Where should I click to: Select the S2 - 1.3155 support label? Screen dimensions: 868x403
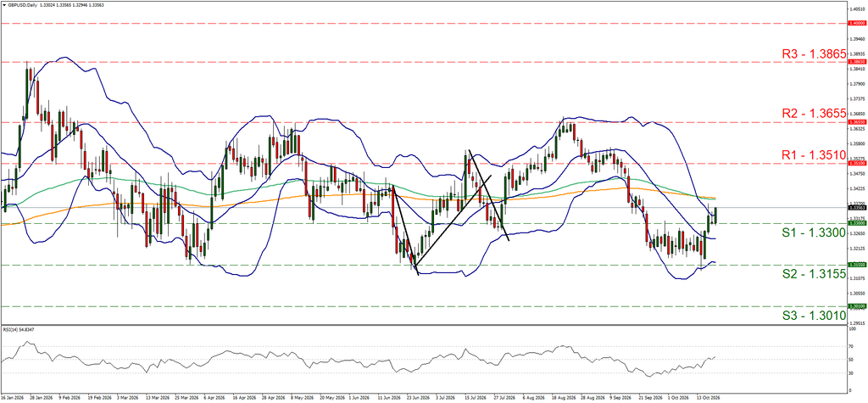pyautogui.click(x=814, y=274)
